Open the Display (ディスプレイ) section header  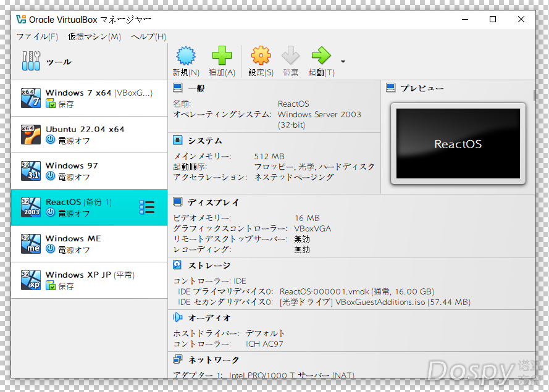214,202
